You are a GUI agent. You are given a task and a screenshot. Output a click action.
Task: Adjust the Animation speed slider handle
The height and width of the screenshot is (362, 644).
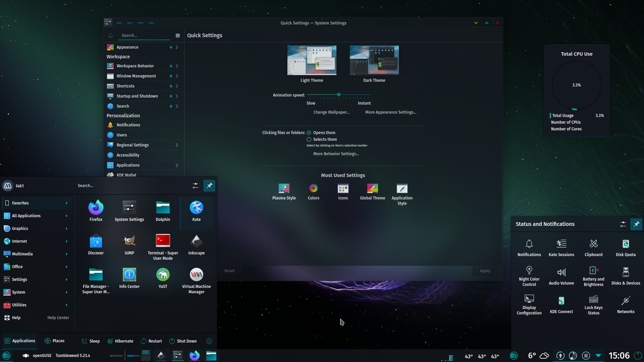click(339, 95)
